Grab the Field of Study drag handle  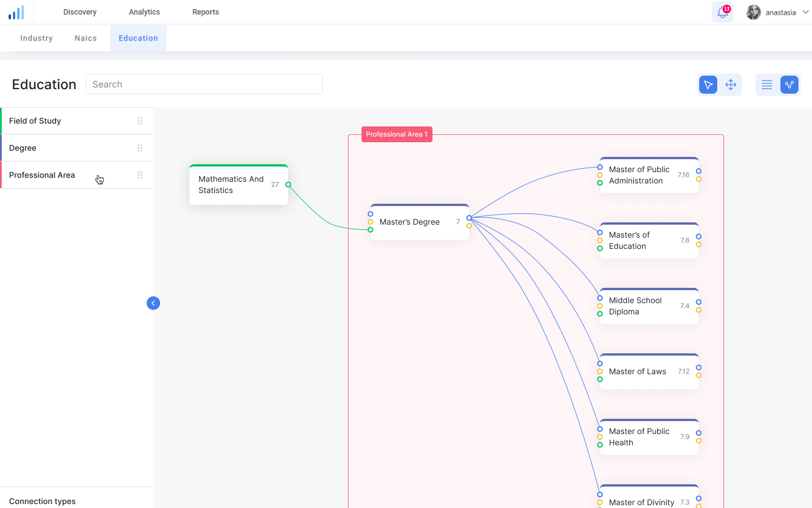coord(140,121)
